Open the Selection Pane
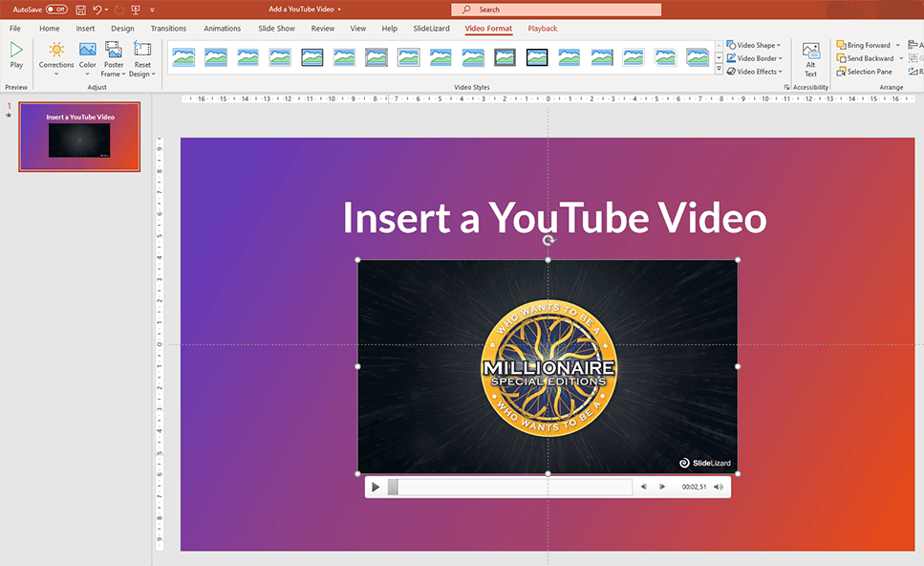Viewport: 924px width, 566px height. click(863, 71)
